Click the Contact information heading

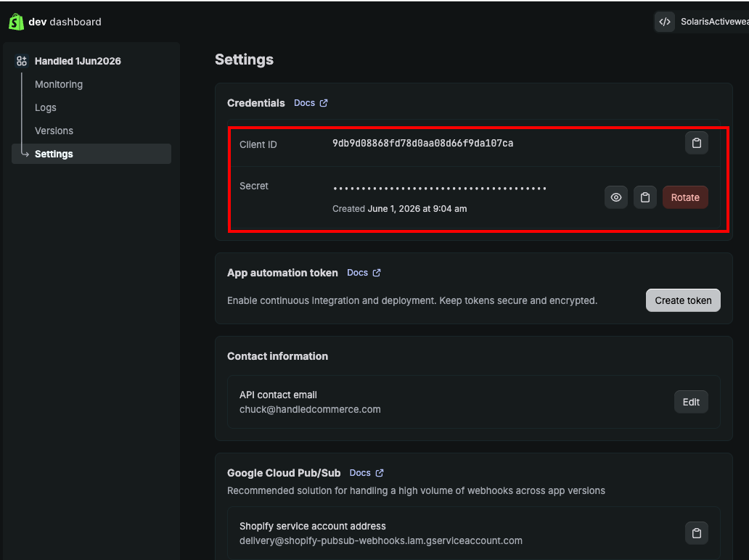click(277, 356)
